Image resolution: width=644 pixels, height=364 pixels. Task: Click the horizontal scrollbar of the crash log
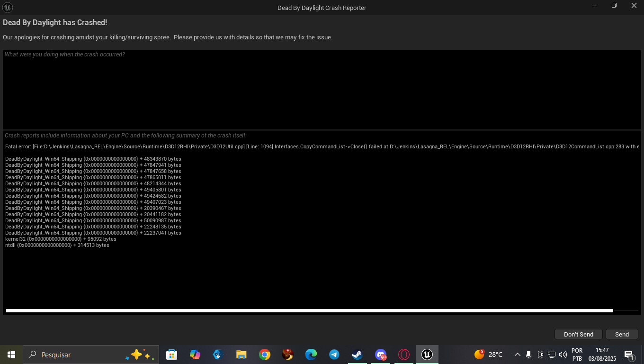point(310,311)
